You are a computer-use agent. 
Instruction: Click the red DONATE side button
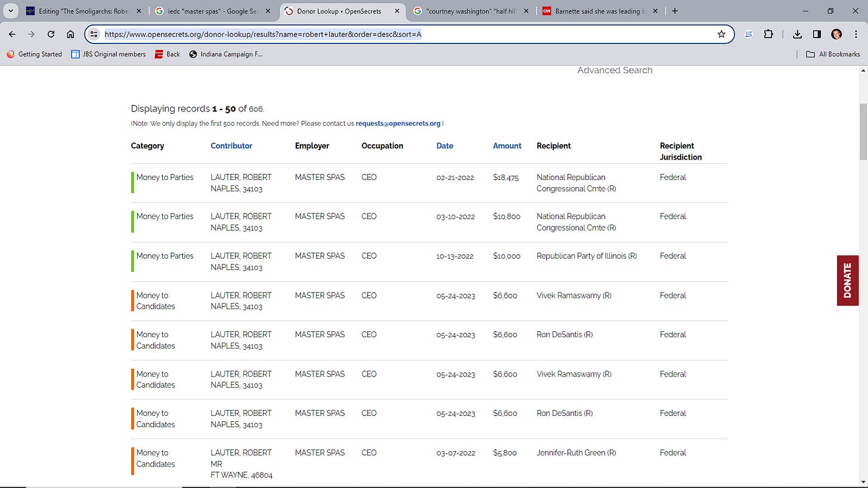[848, 281]
